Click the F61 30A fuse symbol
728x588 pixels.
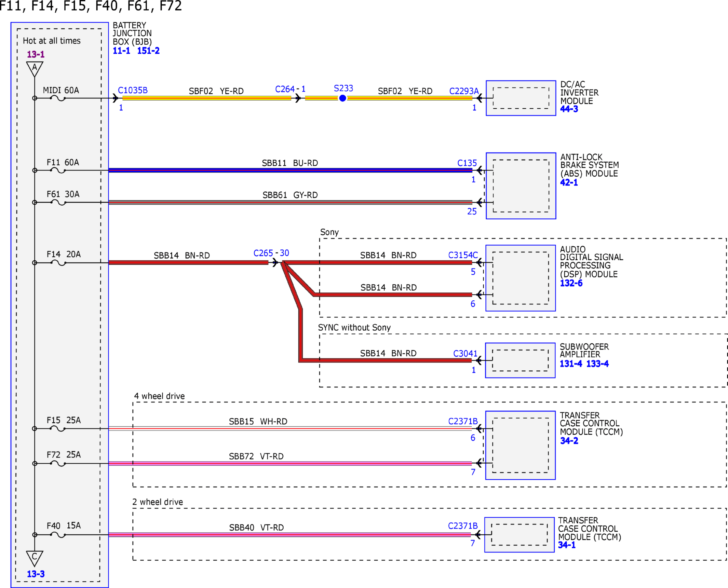[58, 203]
